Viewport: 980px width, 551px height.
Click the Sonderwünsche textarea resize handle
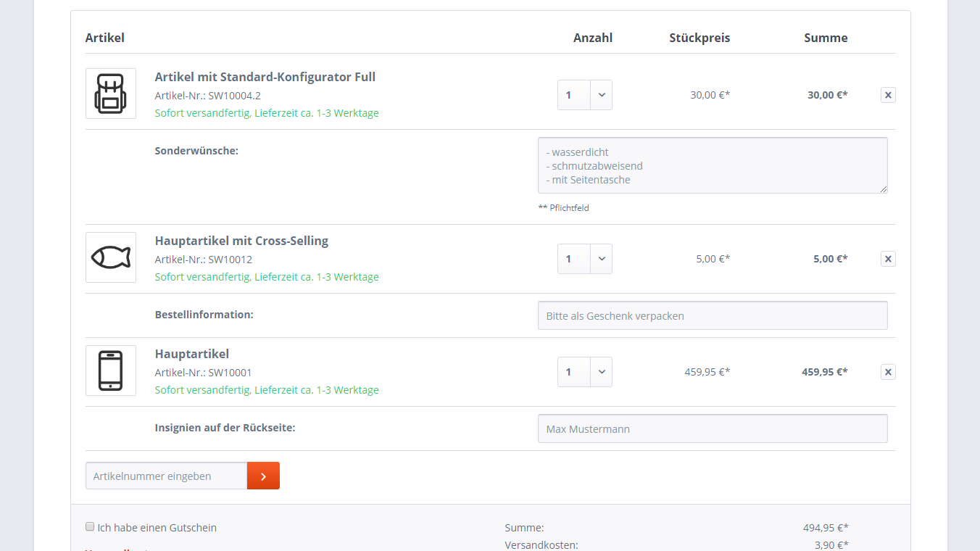click(883, 188)
